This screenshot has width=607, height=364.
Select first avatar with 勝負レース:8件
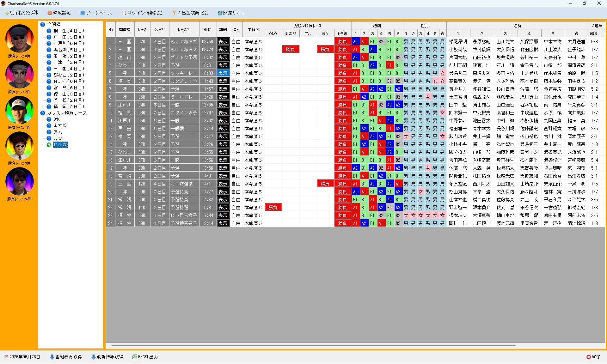pos(19,39)
